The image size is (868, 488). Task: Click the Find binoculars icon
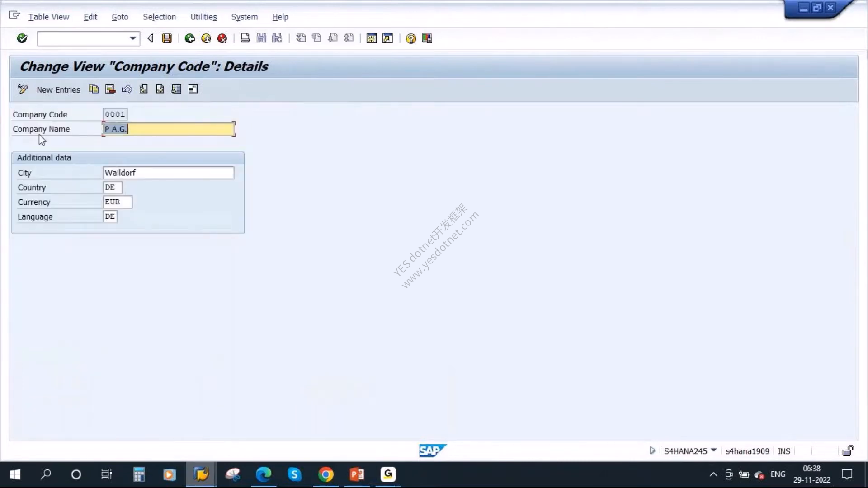click(x=261, y=38)
